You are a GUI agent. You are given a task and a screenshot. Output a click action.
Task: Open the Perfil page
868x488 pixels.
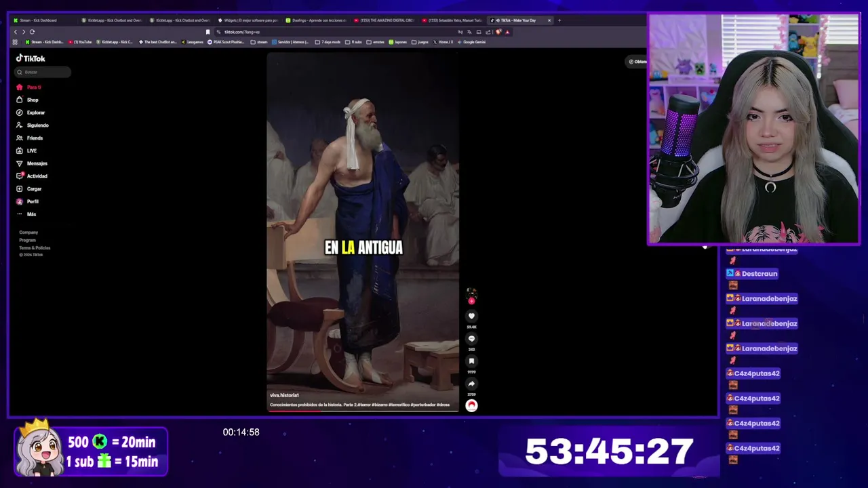pyautogui.click(x=28, y=201)
